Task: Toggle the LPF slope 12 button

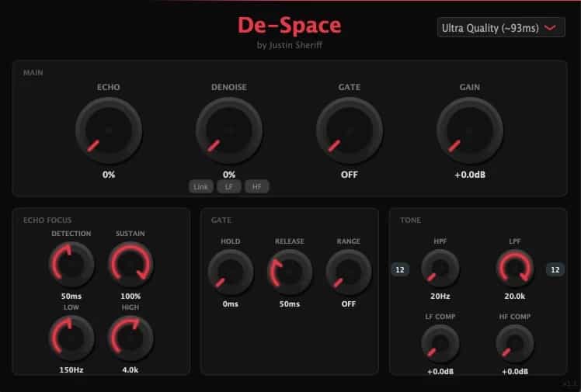Action: 555,269
